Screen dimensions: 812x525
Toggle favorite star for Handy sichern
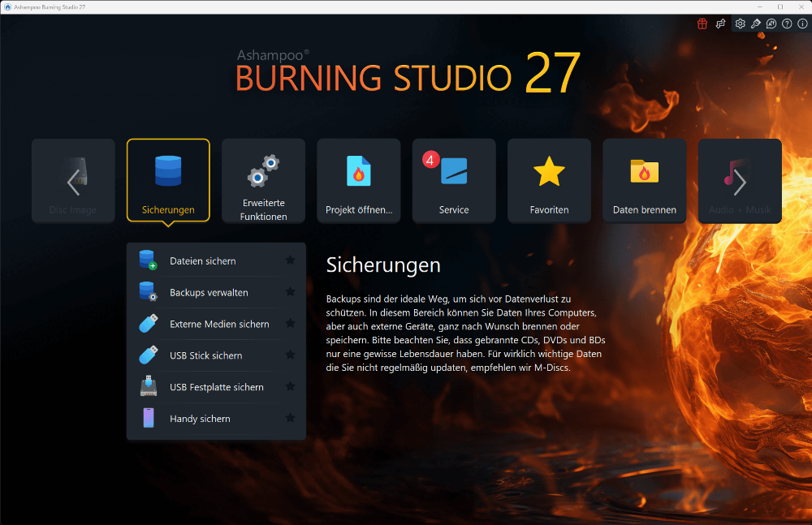tap(290, 418)
